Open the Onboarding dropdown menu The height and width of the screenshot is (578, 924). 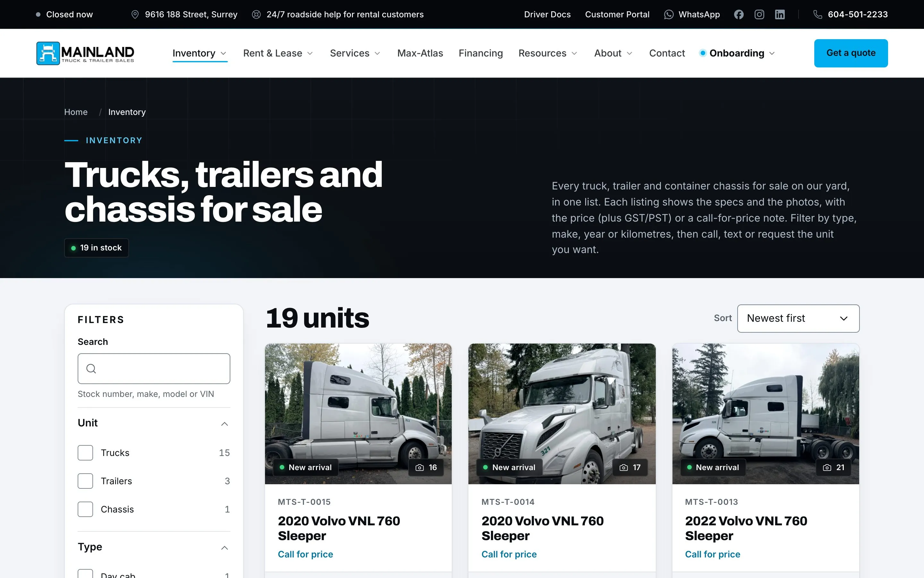click(x=737, y=53)
